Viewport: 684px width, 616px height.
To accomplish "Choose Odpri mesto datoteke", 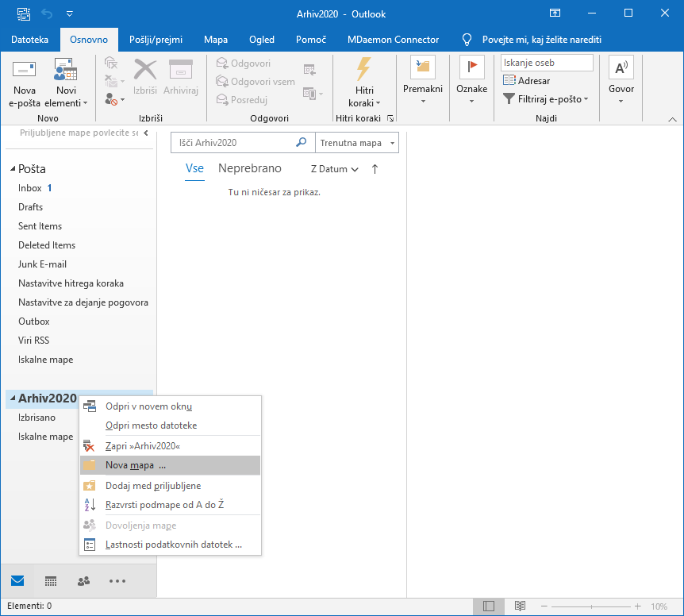I will [170, 425].
